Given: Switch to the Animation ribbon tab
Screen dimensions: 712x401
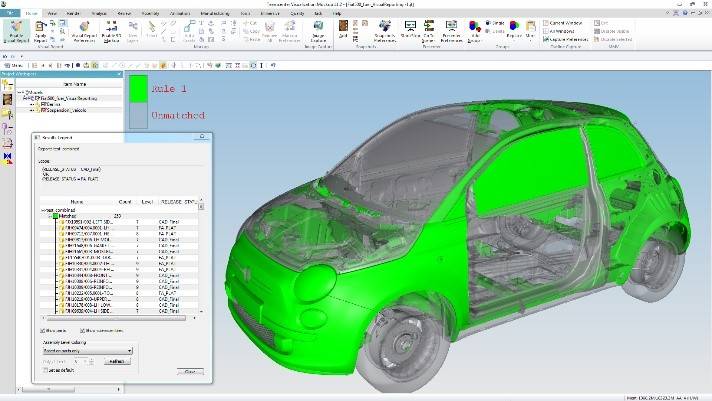Looking at the screenshot, I should coord(179,13).
